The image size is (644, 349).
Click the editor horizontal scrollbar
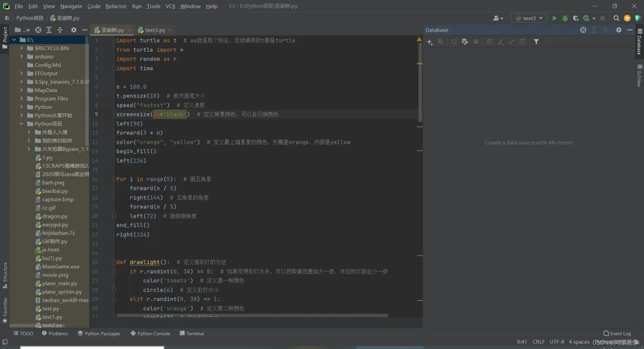point(252,316)
